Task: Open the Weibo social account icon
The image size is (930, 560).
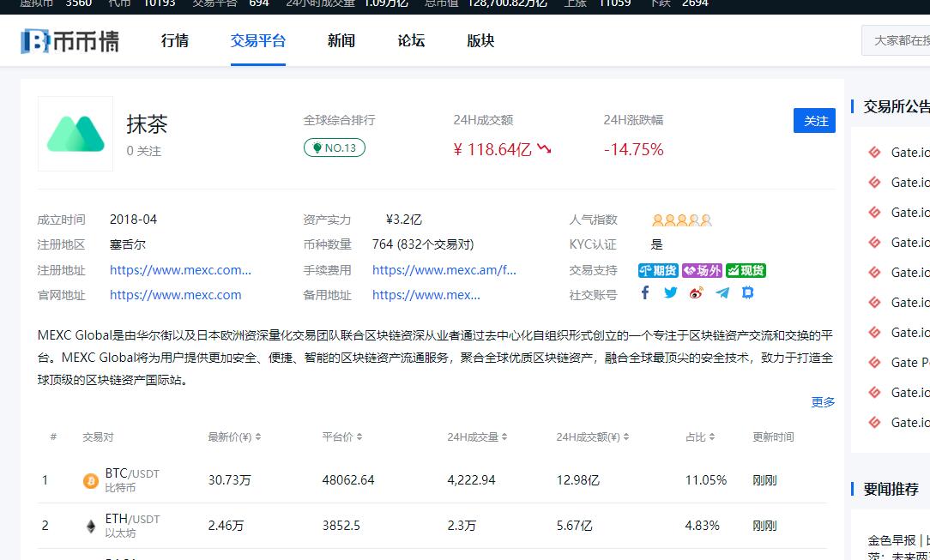Action: point(697,292)
